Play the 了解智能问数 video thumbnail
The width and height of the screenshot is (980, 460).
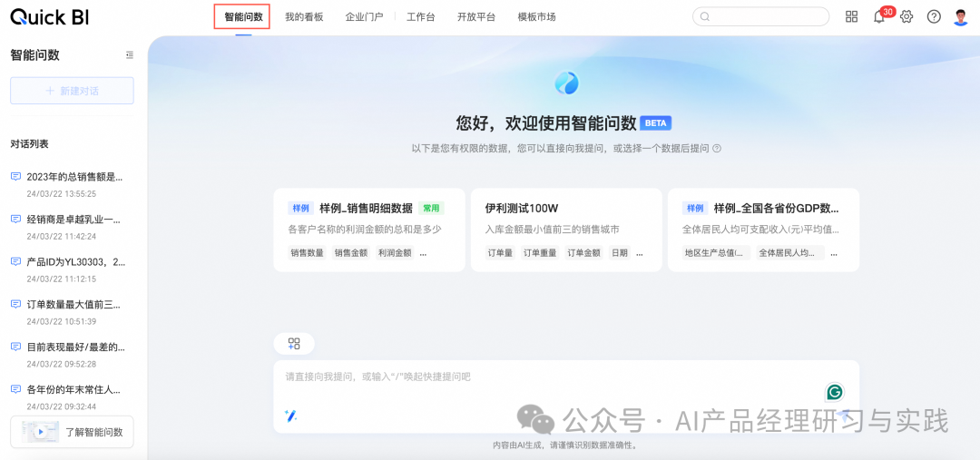(41, 432)
